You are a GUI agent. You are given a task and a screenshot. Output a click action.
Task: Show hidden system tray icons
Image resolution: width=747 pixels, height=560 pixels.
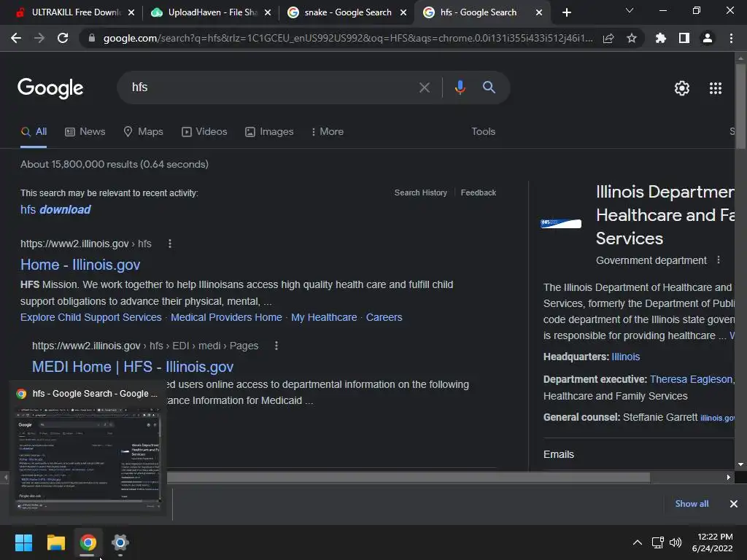click(x=637, y=542)
